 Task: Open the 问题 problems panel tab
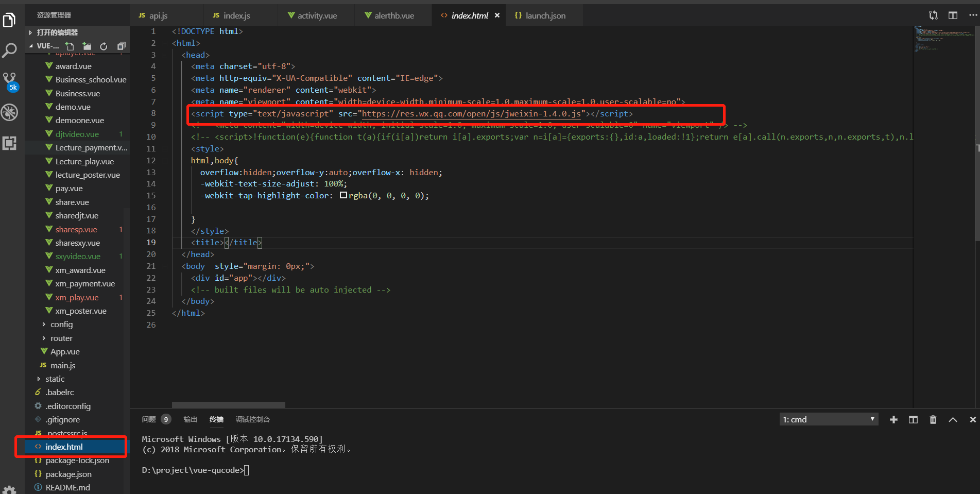click(149, 419)
